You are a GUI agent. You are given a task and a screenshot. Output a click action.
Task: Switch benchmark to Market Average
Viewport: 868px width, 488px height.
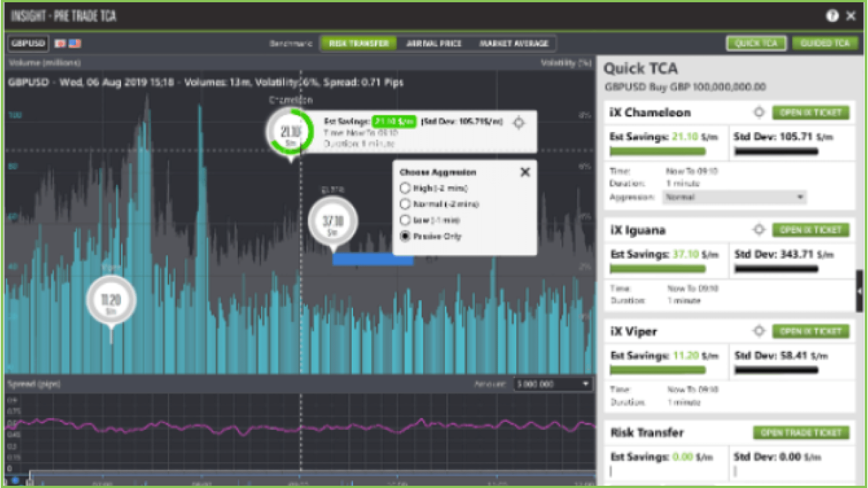click(x=514, y=43)
